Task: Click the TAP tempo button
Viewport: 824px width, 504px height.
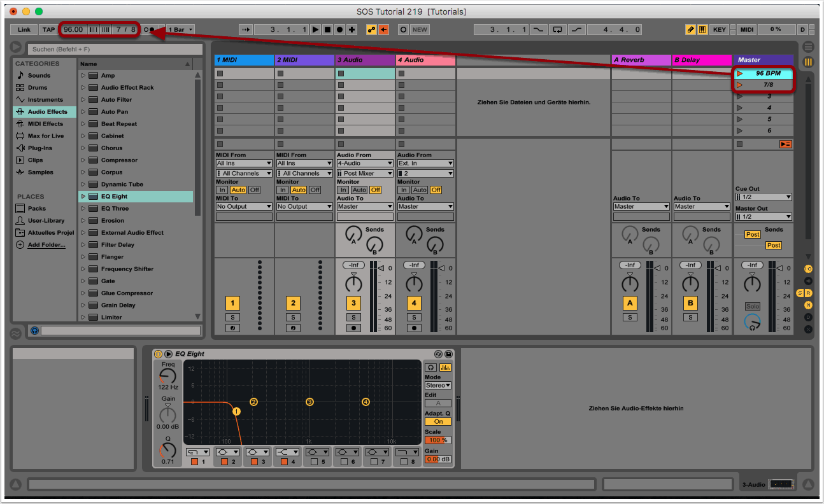Action: [48, 30]
